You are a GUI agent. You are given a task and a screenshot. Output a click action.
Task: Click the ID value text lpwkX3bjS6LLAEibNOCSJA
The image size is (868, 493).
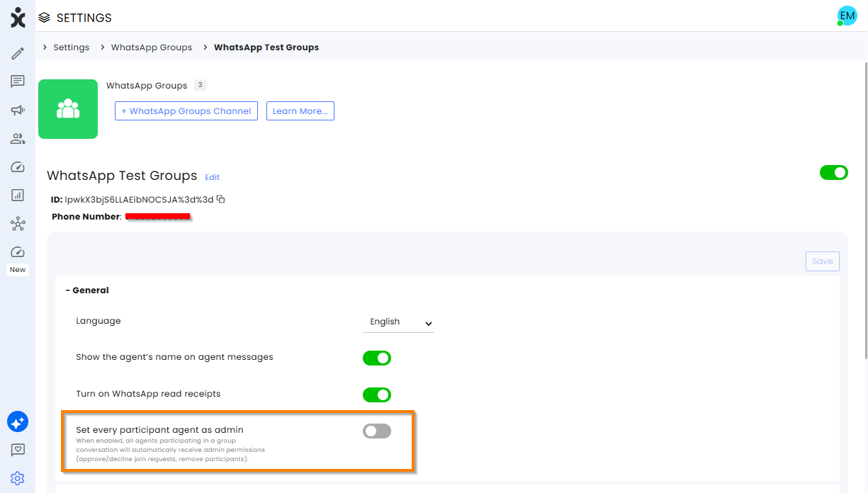[x=139, y=200]
